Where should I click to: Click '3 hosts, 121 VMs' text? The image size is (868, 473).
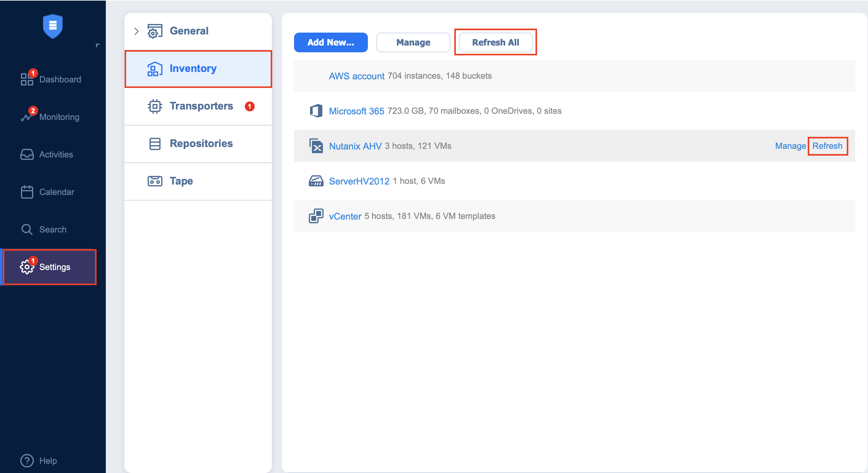(418, 146)
